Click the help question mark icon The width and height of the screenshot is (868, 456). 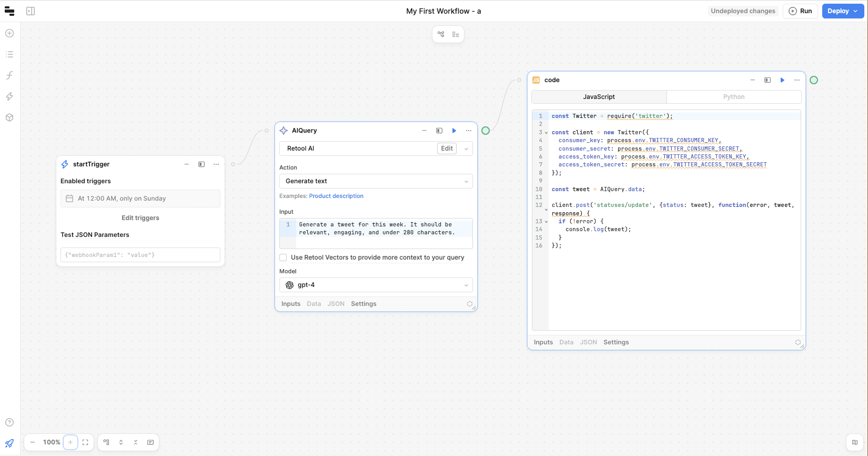click(x=9, y=422)
